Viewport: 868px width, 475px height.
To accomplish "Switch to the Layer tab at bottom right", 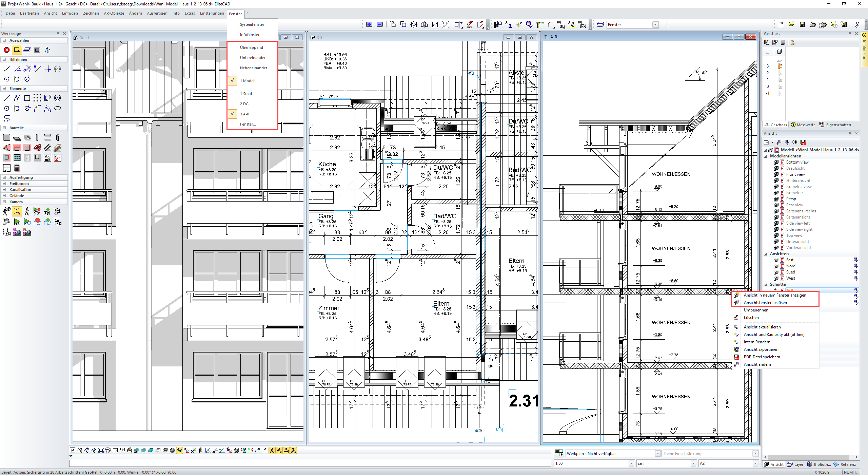I will [x=795, y=464].
